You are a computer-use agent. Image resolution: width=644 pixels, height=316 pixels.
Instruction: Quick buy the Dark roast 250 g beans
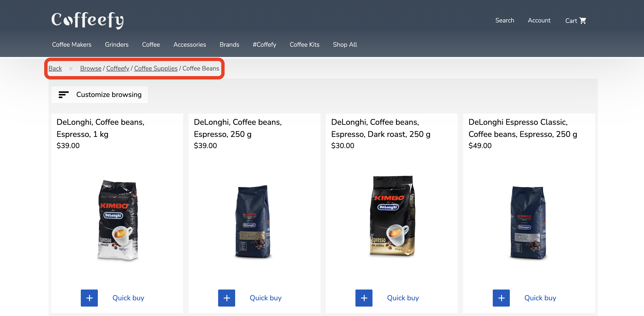pos(403,298)
